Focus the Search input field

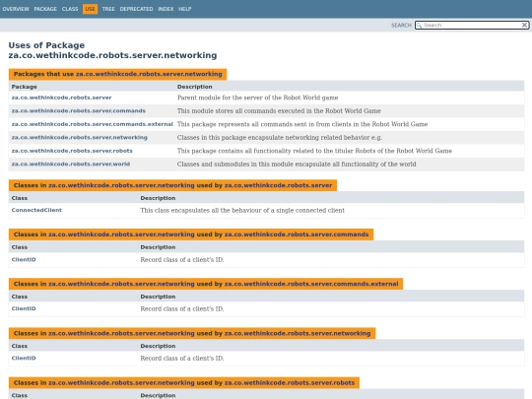[x=472, y=25]
